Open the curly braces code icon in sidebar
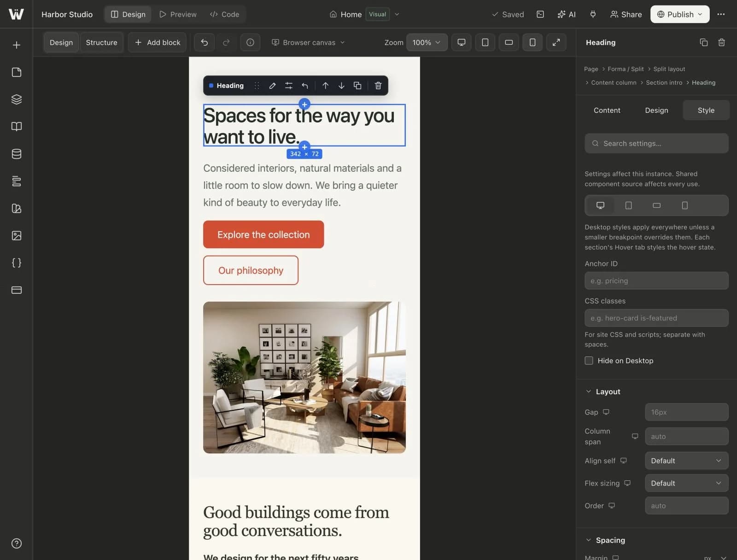Image resolution: width=737 pixels, height=560 pixels. (x=17, y=263)
